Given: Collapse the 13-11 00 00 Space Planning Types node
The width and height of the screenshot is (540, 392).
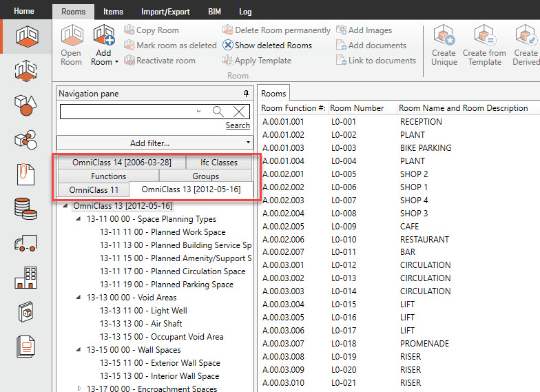Looking at the screenshot, I should (x=78, y=219).
